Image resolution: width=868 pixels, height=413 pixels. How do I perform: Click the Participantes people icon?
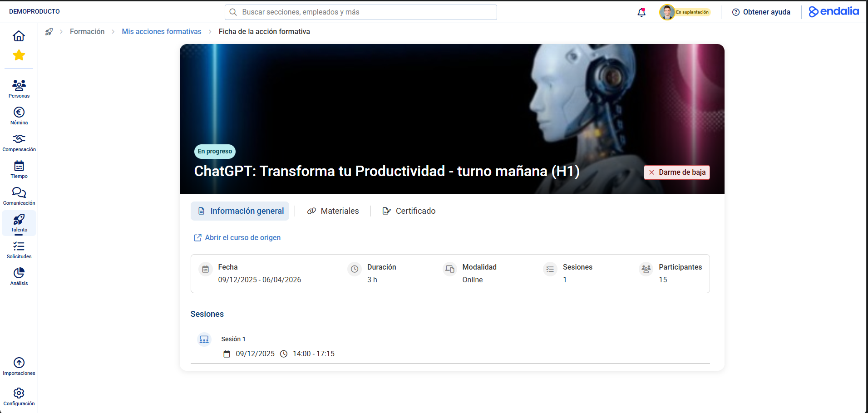(x=646, y=269)
